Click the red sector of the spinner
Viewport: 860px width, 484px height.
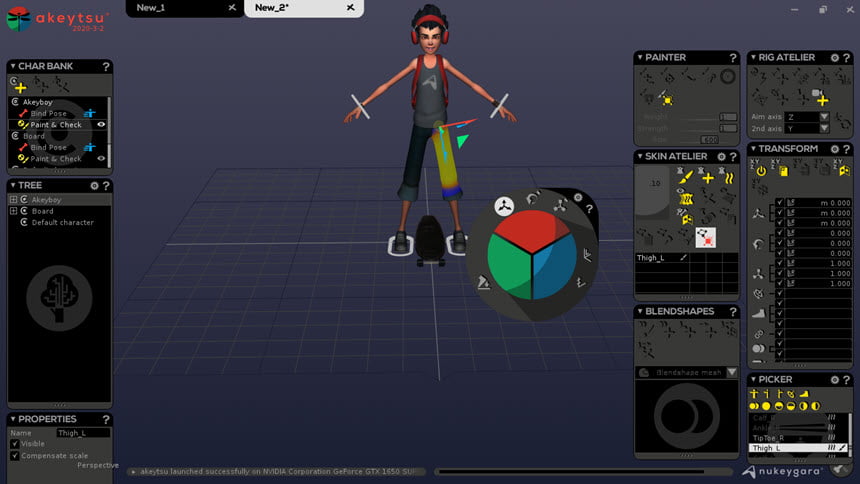tap(531, 230)
